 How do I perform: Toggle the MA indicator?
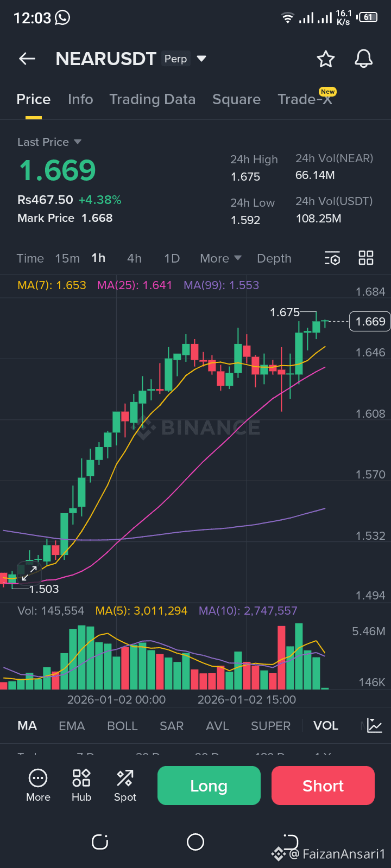(27, 726)
